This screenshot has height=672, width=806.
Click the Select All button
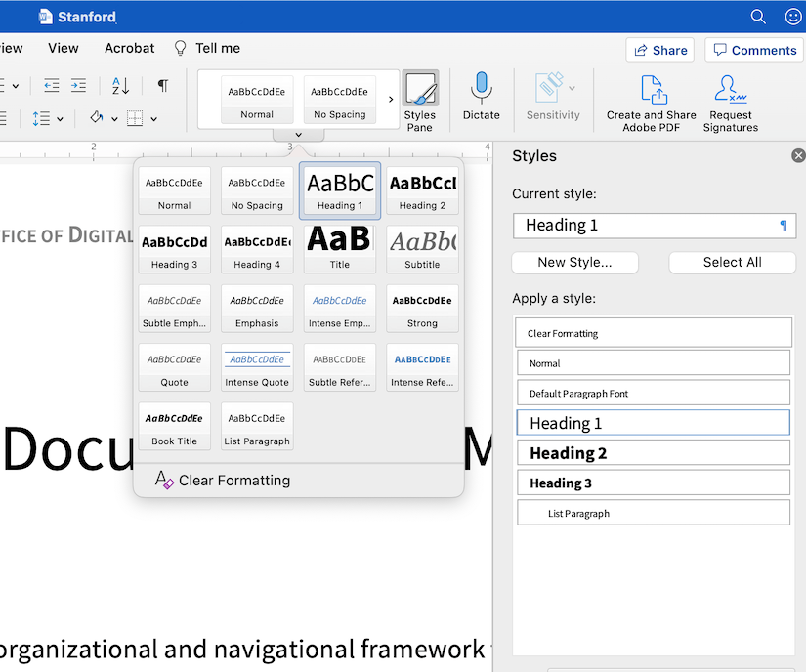tap(732, 262)
